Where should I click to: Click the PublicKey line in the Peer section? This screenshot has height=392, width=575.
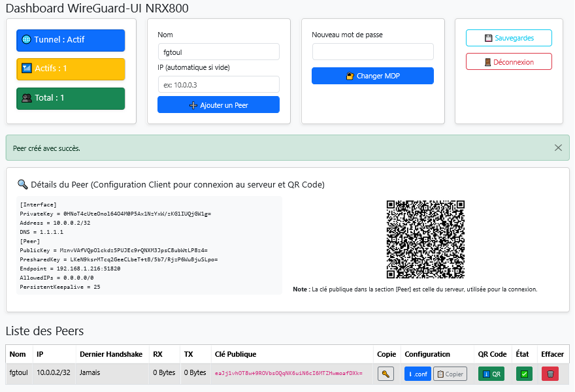click(114, 250)
